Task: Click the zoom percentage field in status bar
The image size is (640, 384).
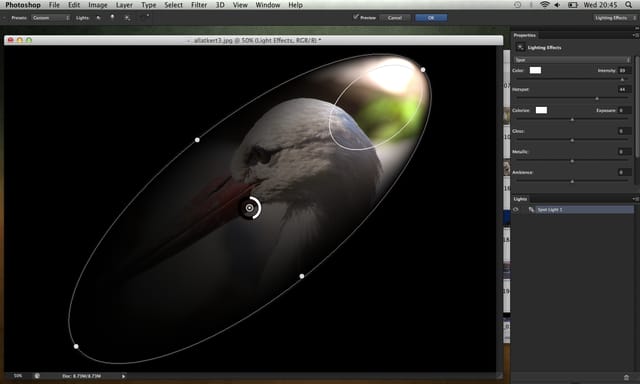Action: pyautogui.click(x=18, y=376)
